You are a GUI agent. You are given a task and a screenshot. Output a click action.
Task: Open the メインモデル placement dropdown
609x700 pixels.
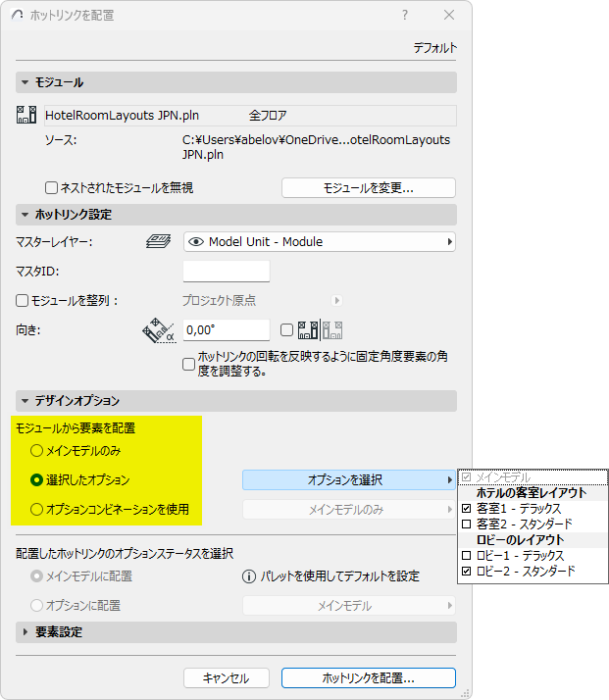point(349,606)
